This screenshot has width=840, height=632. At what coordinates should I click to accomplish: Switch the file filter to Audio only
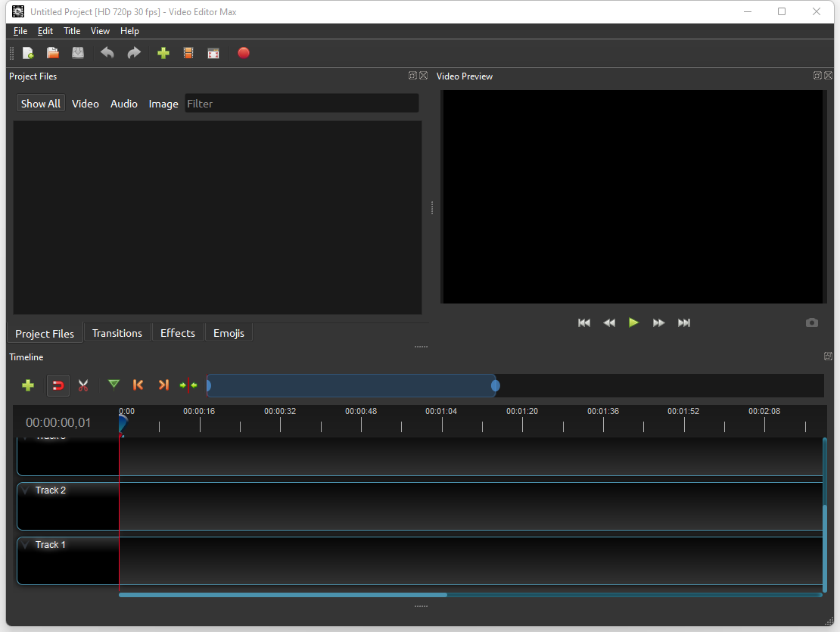123,103
